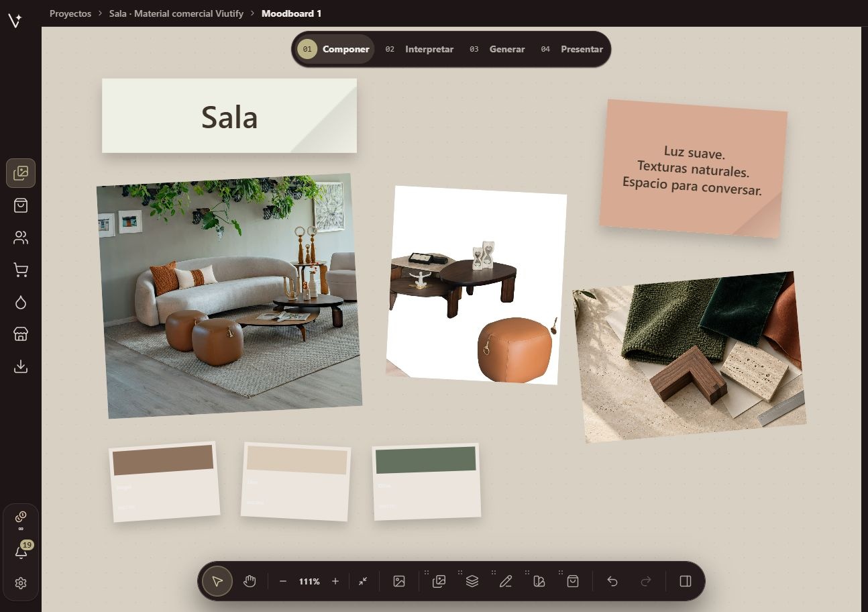Select the coffee tables and pouf cutout image
The image size is (868, 612).
(x=477, y=285)
